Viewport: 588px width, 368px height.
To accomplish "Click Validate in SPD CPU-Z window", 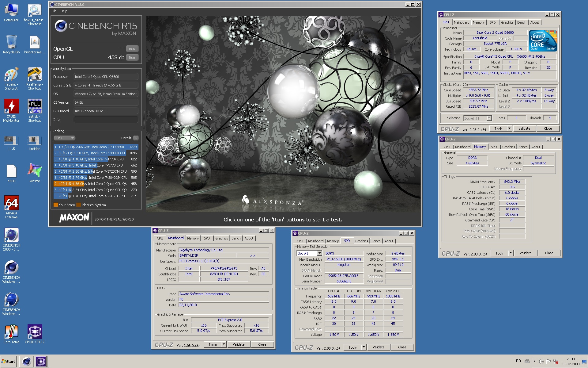I will pos(379,347).
